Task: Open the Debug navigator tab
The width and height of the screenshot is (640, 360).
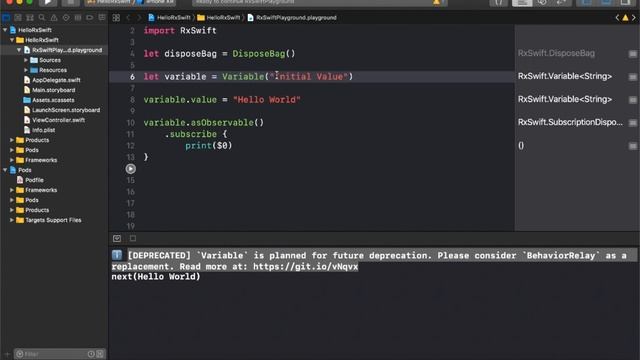Action: [78, 18]
